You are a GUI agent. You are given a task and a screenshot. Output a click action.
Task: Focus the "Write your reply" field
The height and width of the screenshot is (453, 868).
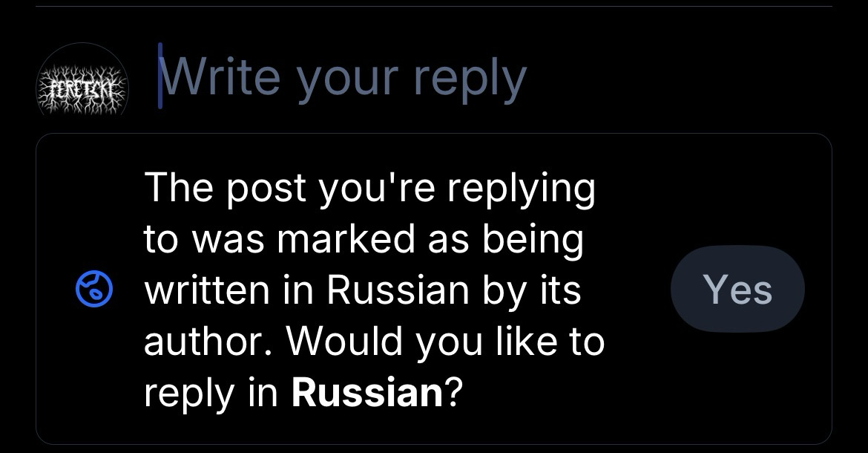tap(343, 77)
